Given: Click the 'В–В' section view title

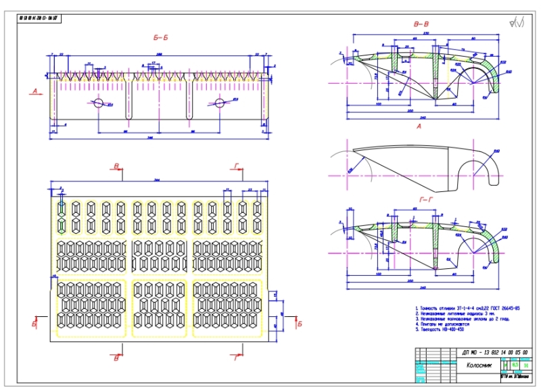Looking at the screenshot, I should 421,24.
